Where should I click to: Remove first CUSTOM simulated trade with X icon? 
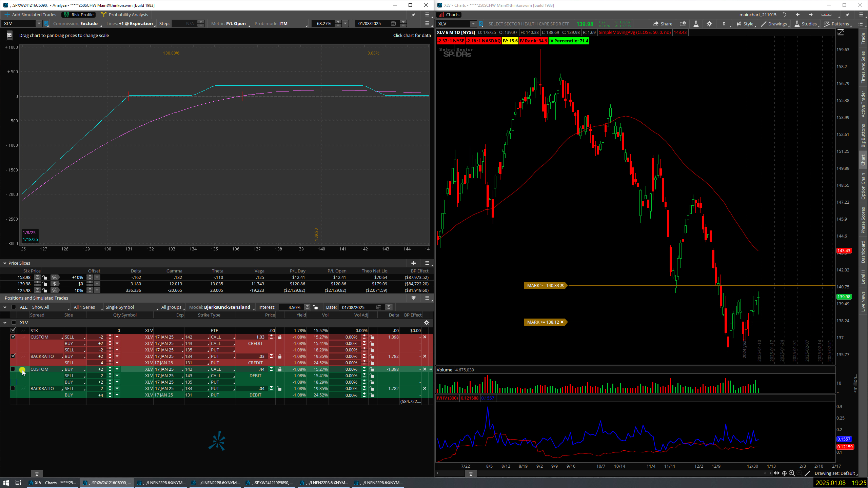tap(425, 337)
